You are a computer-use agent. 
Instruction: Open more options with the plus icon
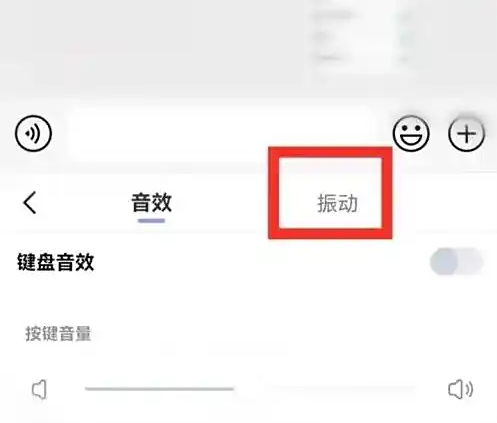pyautogui.click(x=466, y=134)
